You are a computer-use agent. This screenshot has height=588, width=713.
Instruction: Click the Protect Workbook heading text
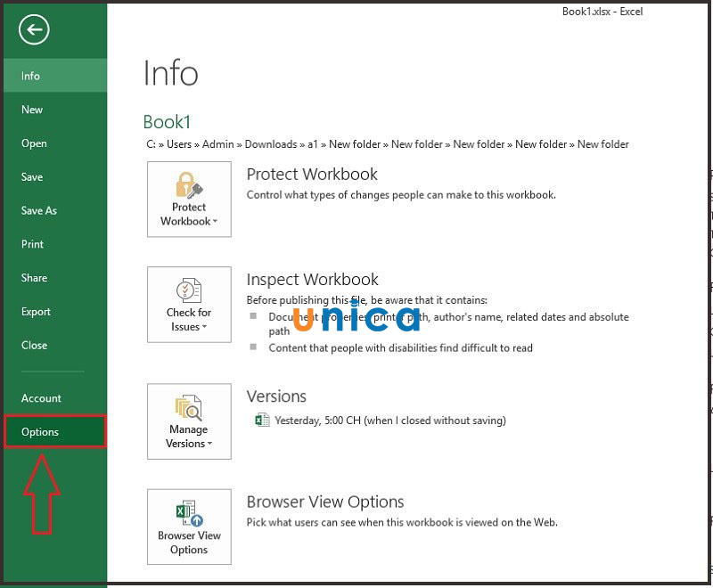[312, 174]
